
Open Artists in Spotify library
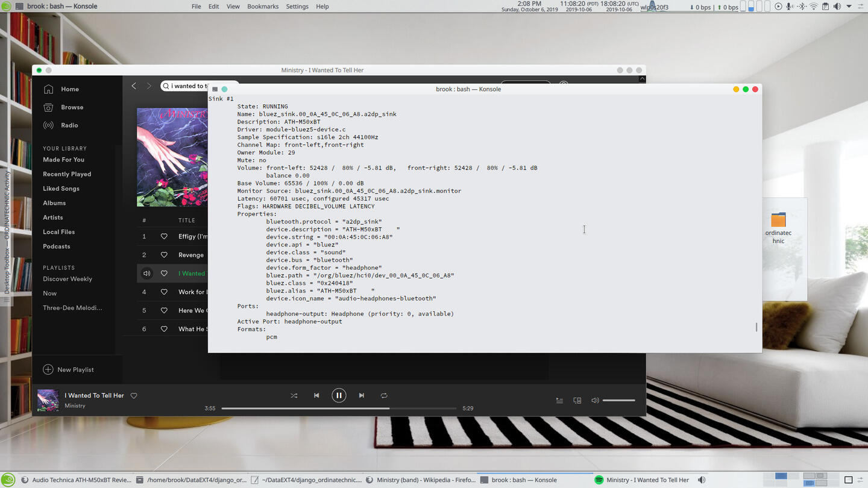pyautogui.click(x=53, y=217)
